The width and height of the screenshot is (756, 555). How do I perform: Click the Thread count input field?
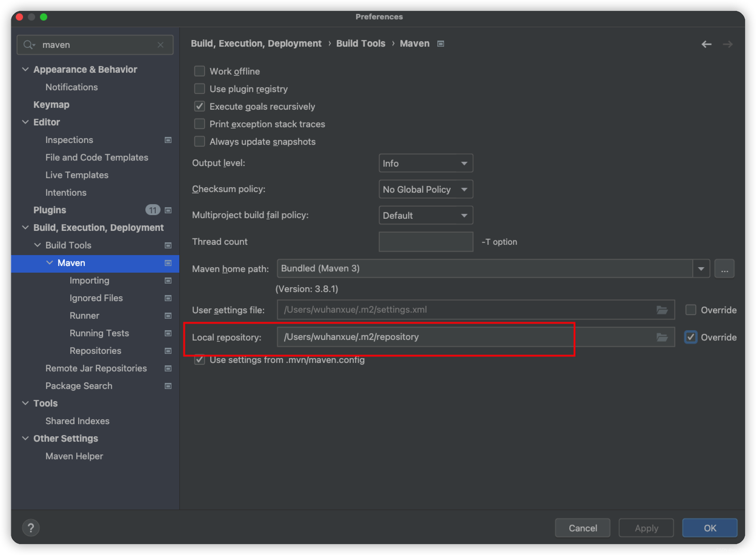tap(426, 241)
